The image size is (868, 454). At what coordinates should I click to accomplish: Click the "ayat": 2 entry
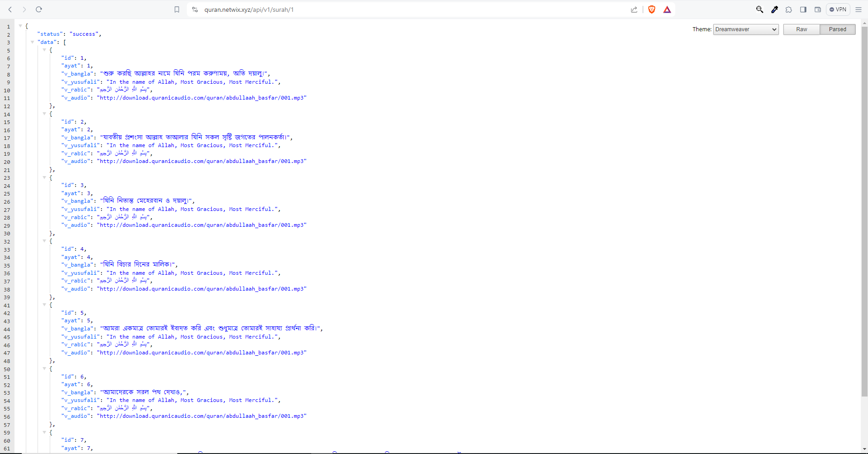[x=77, y=129]
